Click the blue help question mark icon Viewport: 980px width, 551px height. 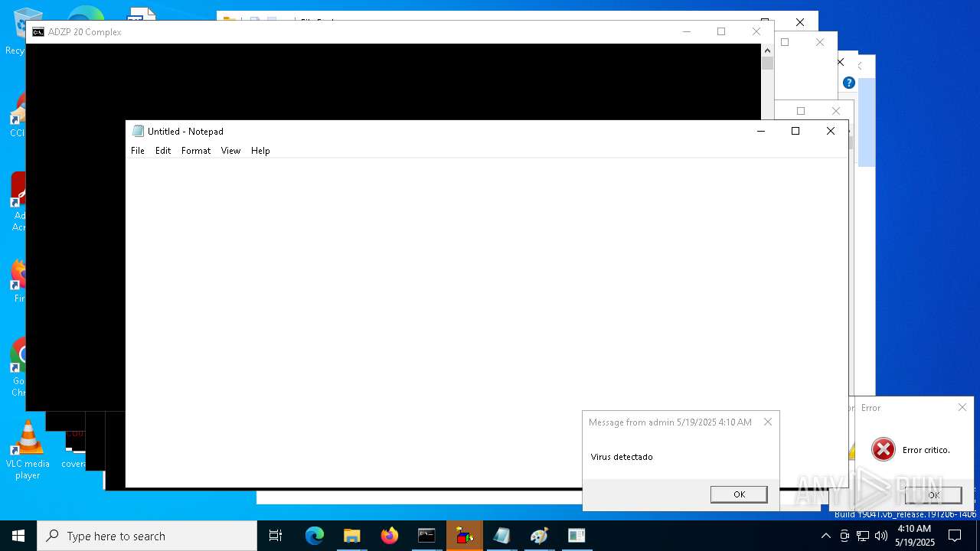[848, 83]
